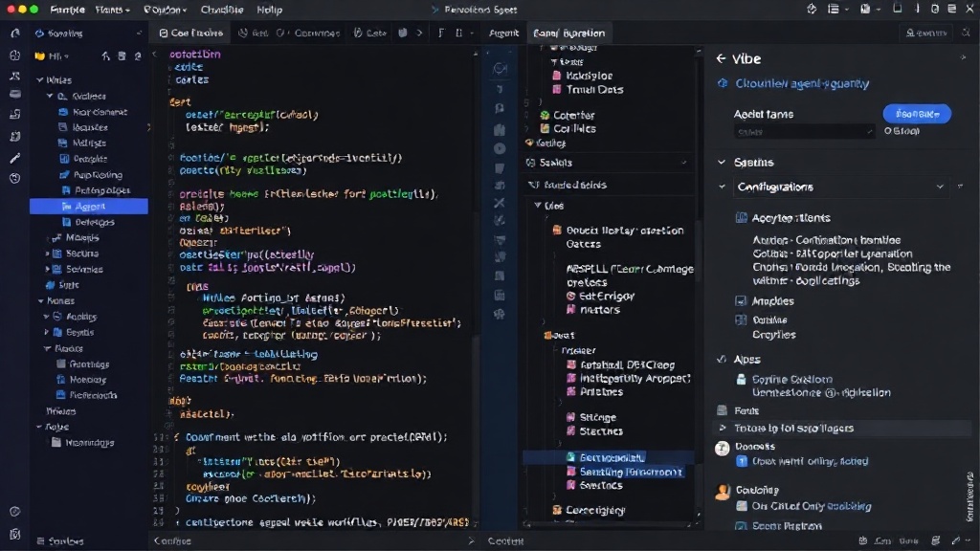Click the diamond sync icon in title bar
This screenshot has width=980, height=551.
click(x=812, y=9)
